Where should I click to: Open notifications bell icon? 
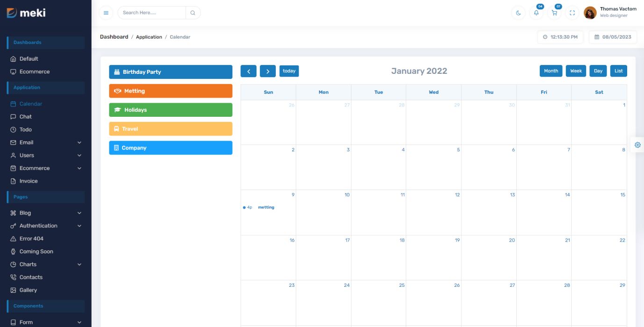536,13
